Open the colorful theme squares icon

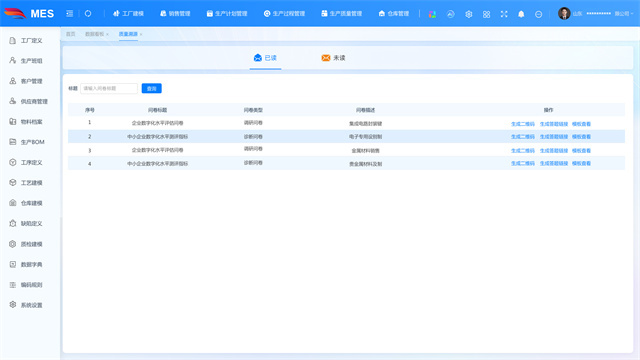(x=432, y=14)
